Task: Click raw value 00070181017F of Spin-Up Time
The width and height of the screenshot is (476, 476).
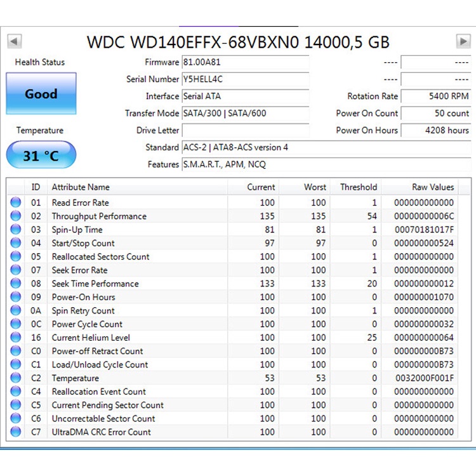Action: (424, 230)
